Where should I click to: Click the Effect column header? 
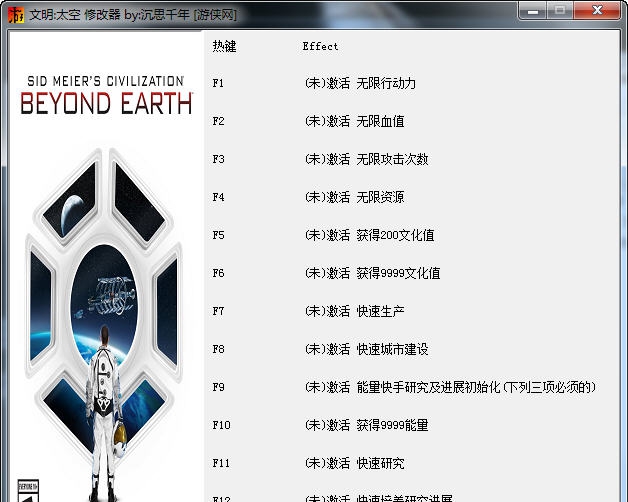[x=320, y=46]
